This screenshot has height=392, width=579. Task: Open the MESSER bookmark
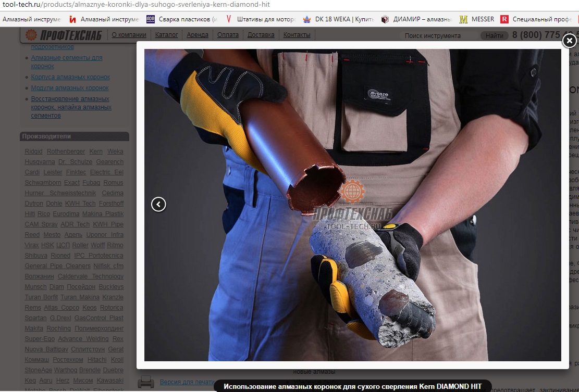pos(477,19)
